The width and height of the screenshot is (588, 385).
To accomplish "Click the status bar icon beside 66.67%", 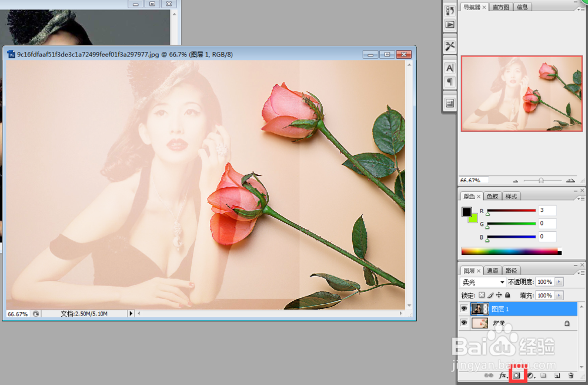I will pos(36,314).
